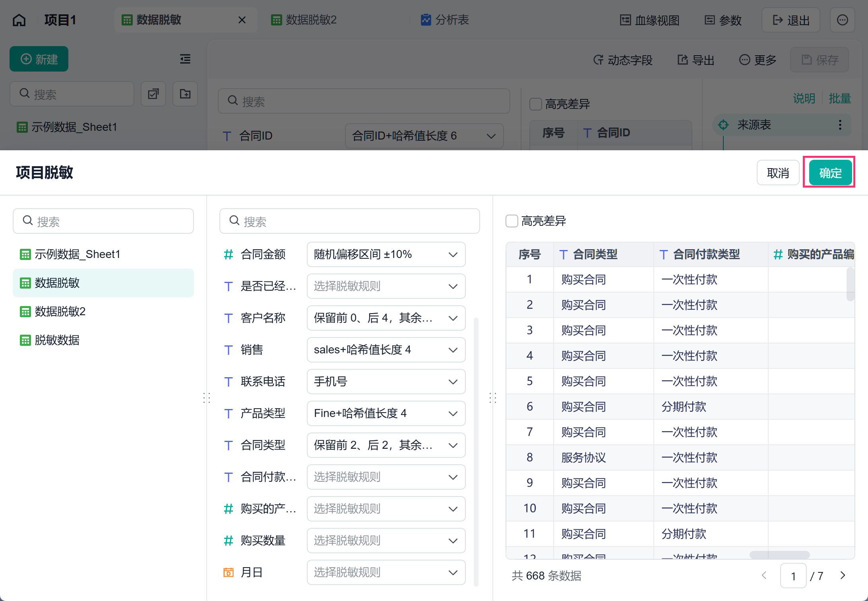The height and width of the screenshot is (601, 868).
Task: Open 合同类型 masking rule dropdown
Action: [x=386, y=445]
